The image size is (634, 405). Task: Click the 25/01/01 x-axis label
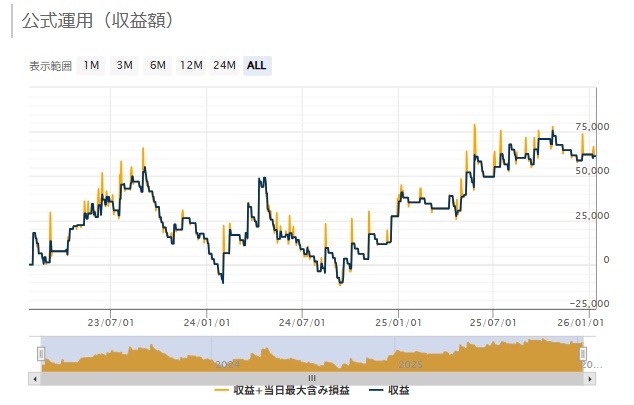coord(396,322)
